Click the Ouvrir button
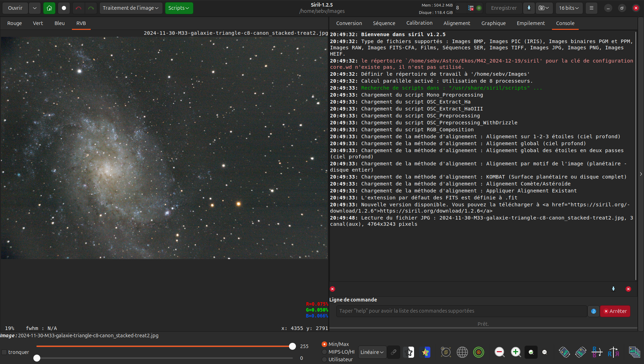The image size is (644, 364). pyautogui.click(x=15, y=8)
